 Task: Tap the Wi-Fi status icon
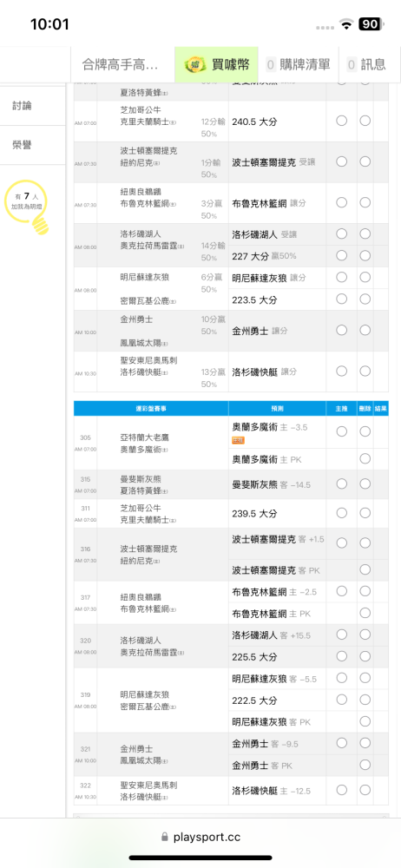point(347,24)
